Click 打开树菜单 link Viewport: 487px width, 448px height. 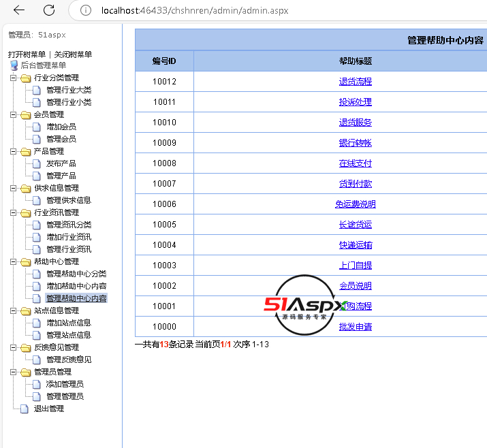click(x=27, y=54)
